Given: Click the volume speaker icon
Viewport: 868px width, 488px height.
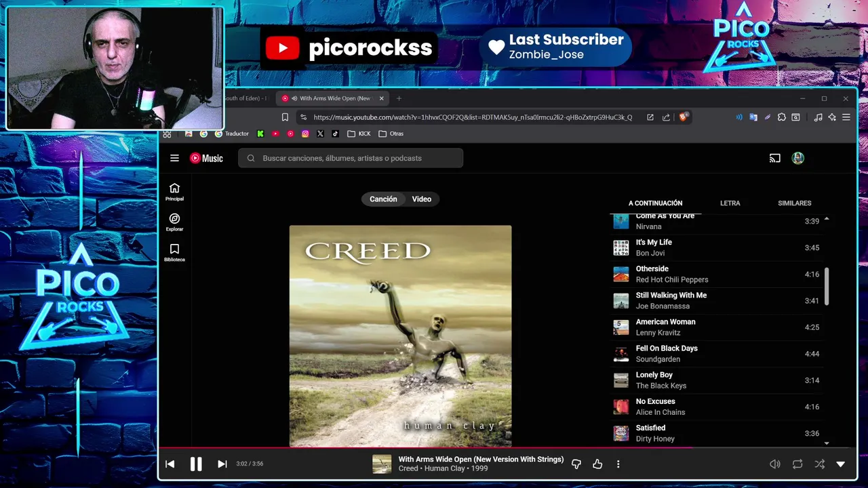Looking at the screenshot, I should coord(775,464).
